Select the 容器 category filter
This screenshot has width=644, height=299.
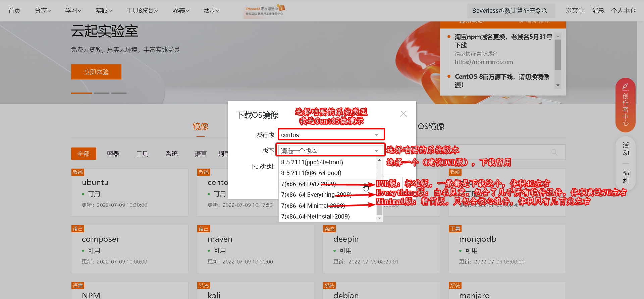click(113, 154)
